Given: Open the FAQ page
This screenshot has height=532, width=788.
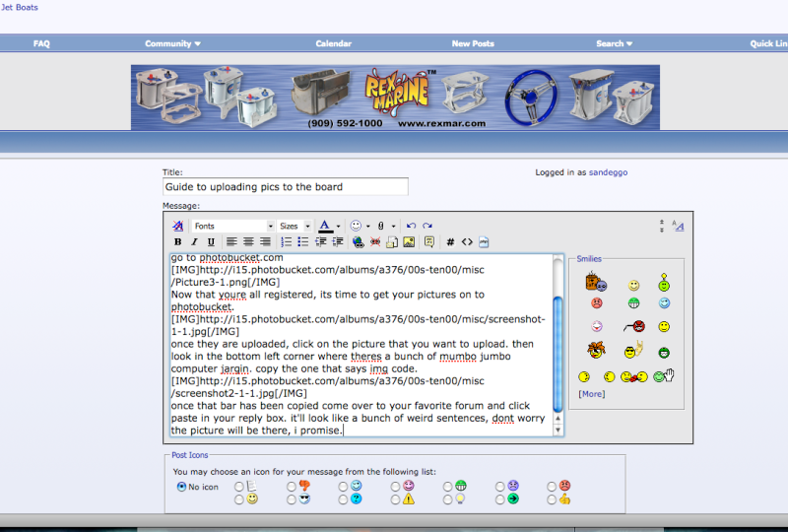Looking at the screenshot, I should [x=41, y=43].
